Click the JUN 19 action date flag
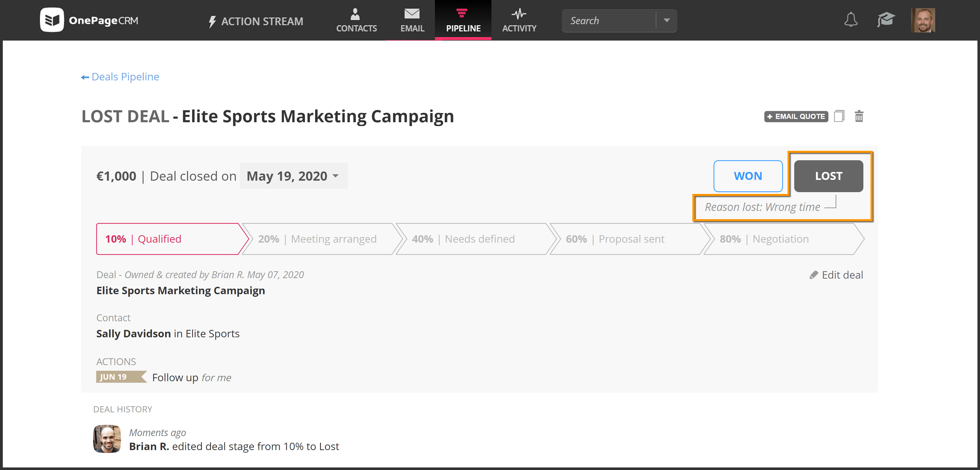The width and height of the screenshot is (980, 470). click(121, 377)
